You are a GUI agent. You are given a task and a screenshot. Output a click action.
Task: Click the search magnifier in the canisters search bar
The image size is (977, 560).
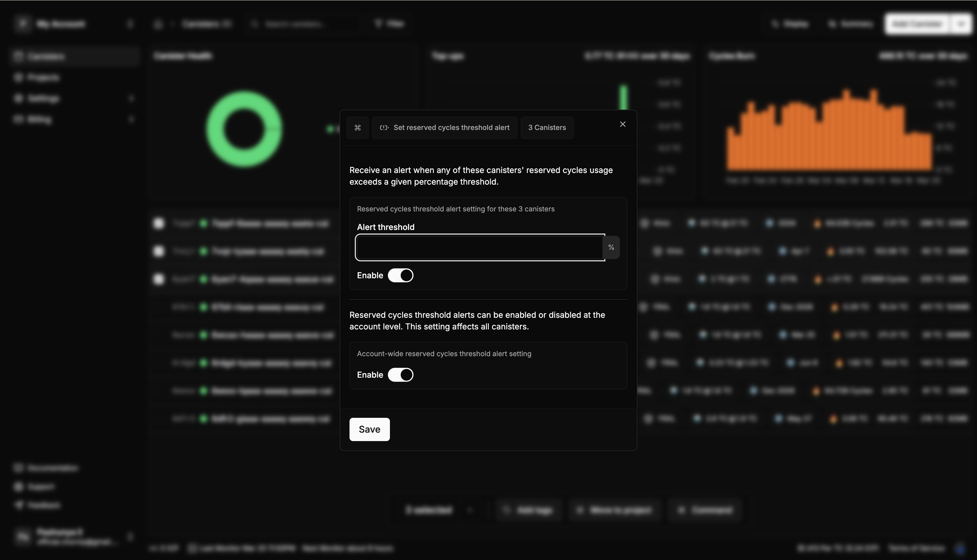click(254, 24)
